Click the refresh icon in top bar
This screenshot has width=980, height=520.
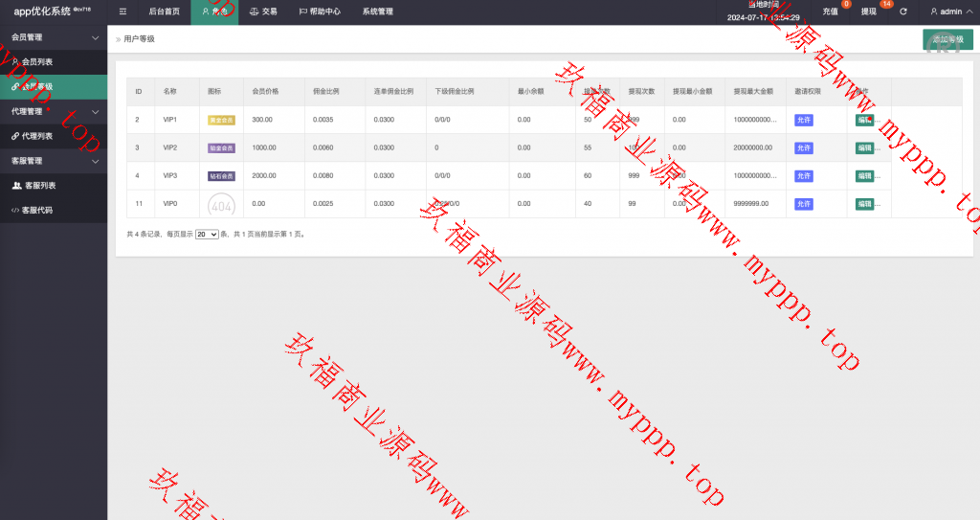coord(902,11)
